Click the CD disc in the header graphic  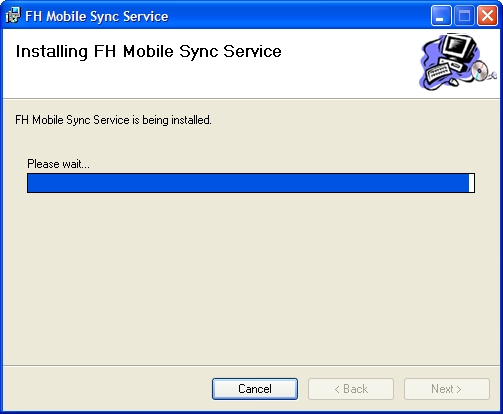[480, 70]
